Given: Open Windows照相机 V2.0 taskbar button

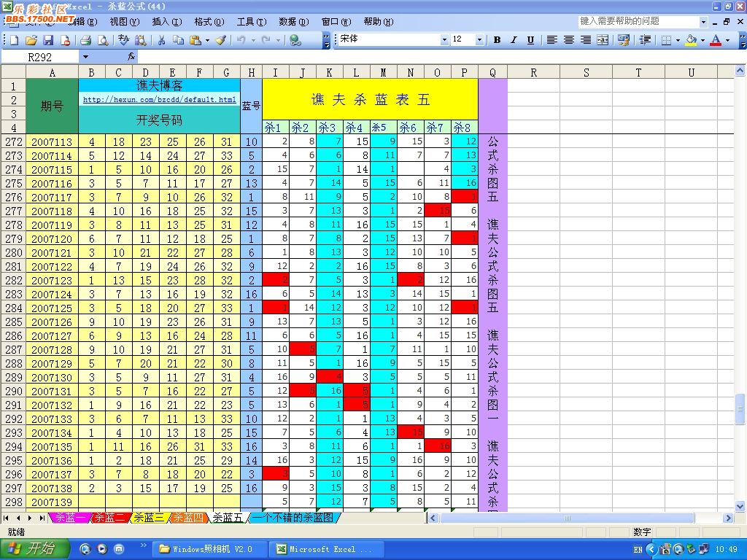Looking at the screenshot, I should point(208,549).
